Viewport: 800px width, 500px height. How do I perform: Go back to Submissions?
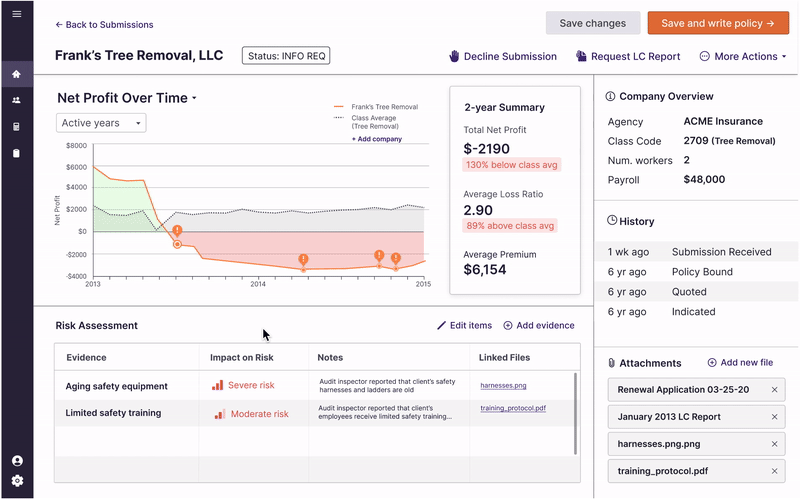pyautogui.click(x=104, y=24)
